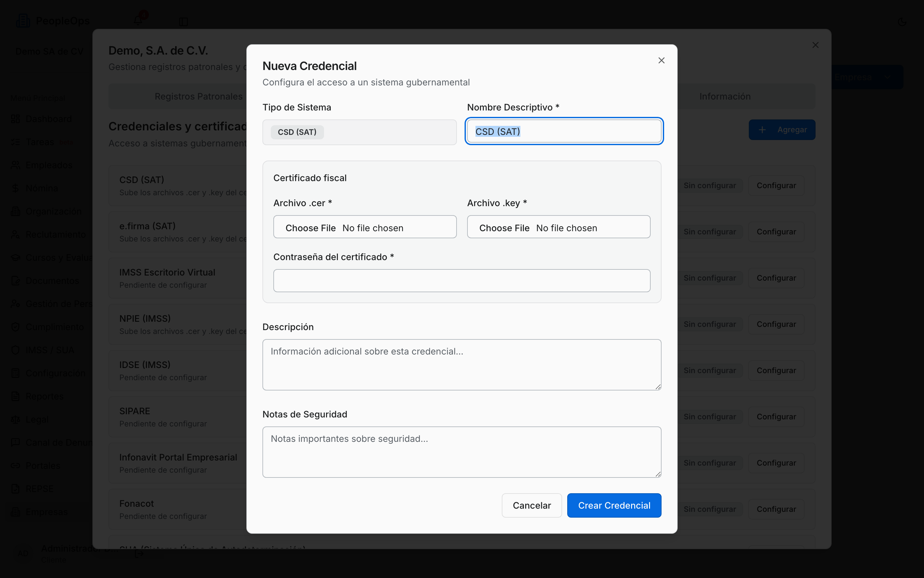Configurar the SIPARE row
This screenshot has height=578, width=924.
pos(776,417)
